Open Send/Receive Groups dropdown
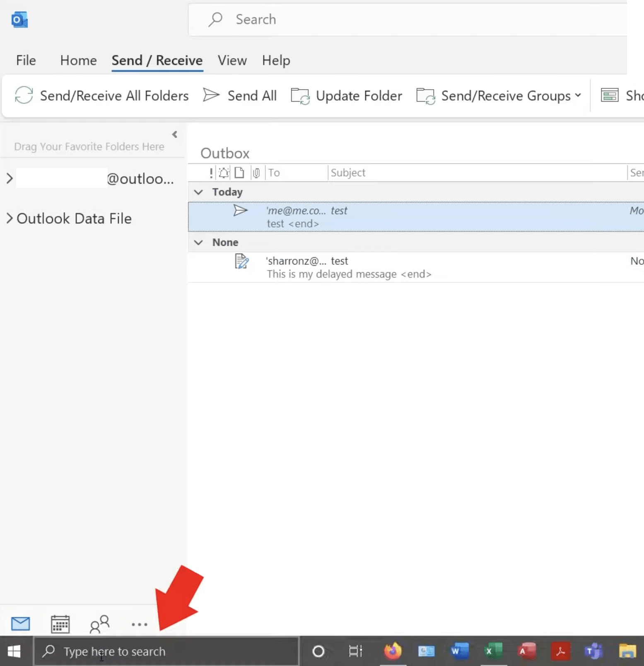This screenshot has height=666, width=644. [499, 96]
